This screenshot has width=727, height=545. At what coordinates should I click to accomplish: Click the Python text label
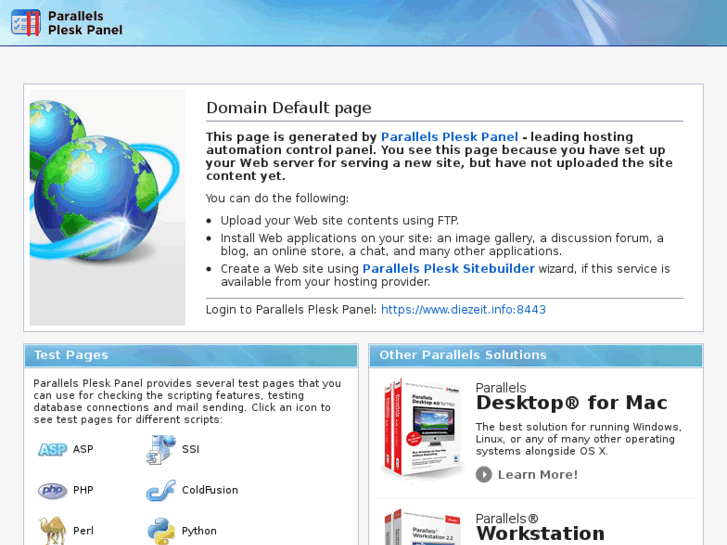point(199,531)
